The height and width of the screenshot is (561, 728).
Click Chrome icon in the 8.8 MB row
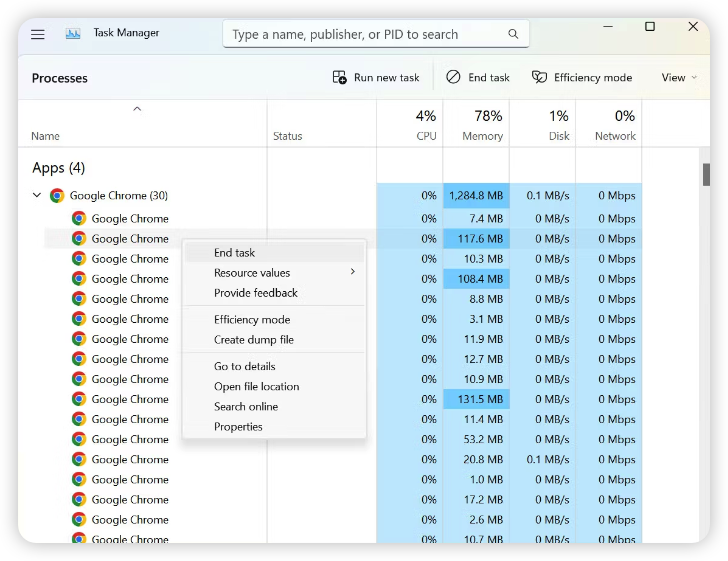pos(79,299)
